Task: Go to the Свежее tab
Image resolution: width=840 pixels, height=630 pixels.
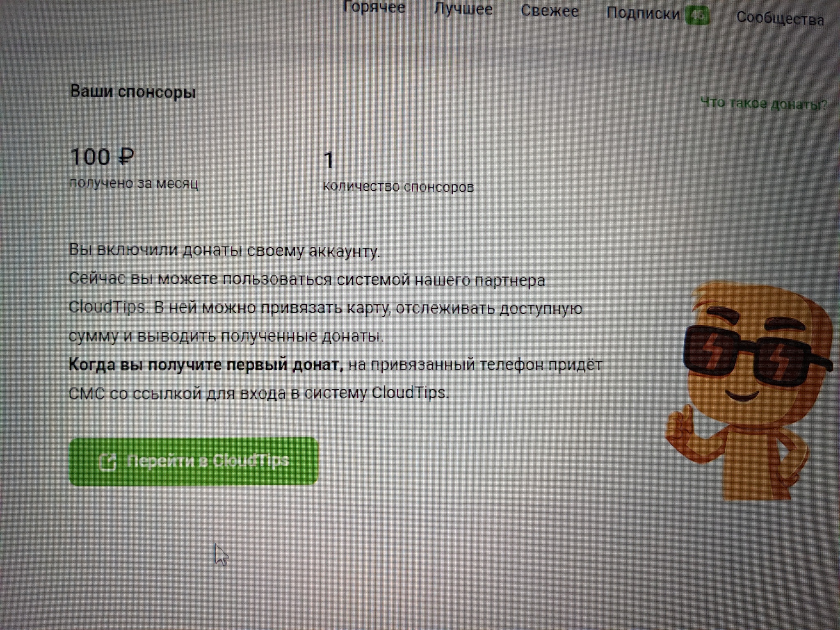Action: point(550,11)
